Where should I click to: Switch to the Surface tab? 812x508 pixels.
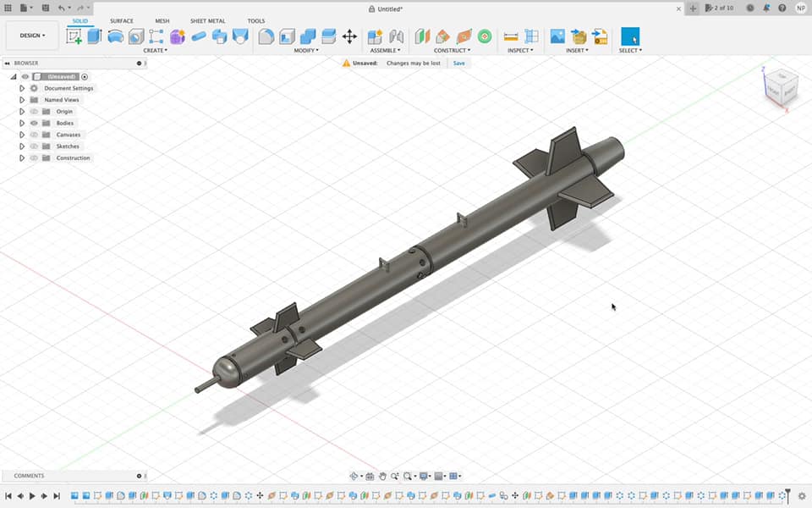(121, 20)
